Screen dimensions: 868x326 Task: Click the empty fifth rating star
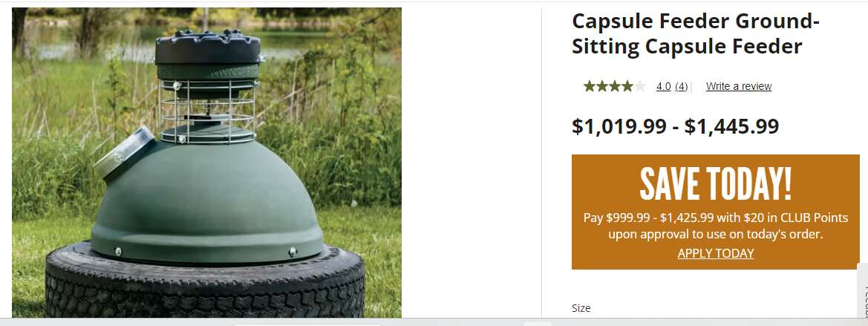click(x=640, y=86)
